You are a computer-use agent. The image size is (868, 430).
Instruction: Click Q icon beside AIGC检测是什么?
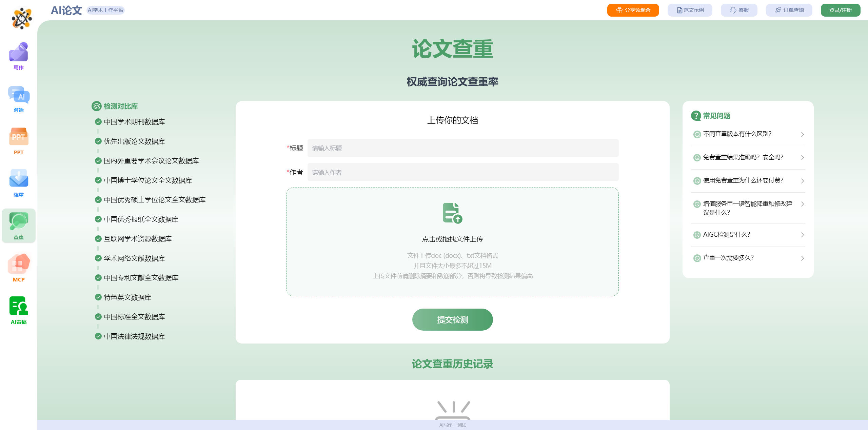[697, 235]
